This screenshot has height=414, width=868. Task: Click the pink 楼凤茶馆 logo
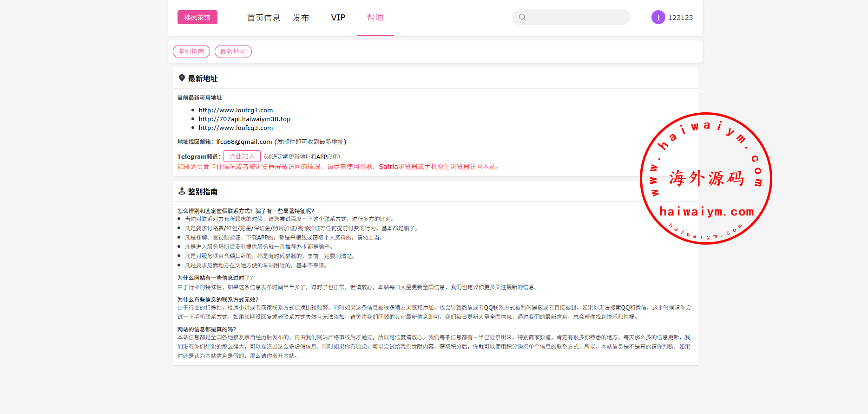[197, 17]
